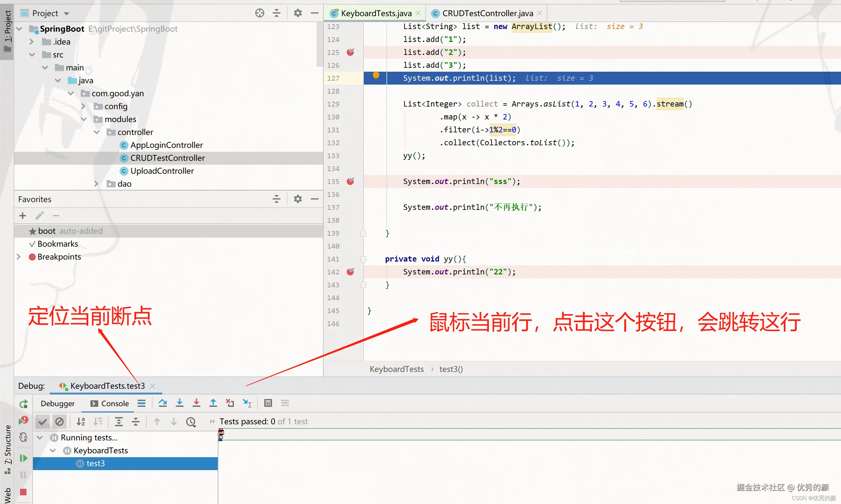Click the Step Out up-arrow icon
Screen dimensions: 841x504
213,403
